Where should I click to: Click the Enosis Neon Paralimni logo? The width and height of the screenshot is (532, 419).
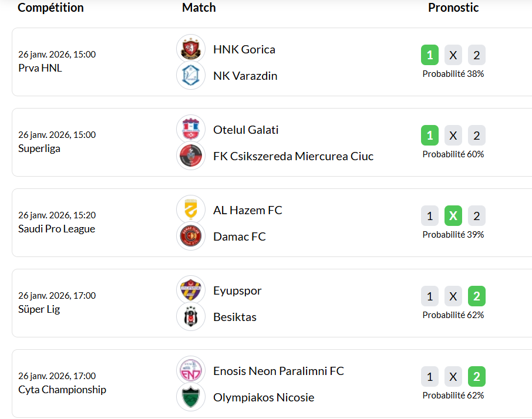pyautogui.click(x=191, y=370)
